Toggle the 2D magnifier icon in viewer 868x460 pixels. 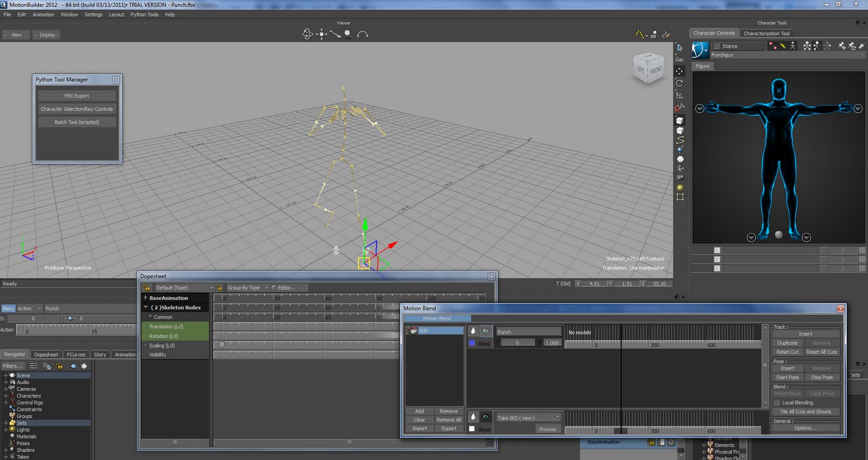654,35
